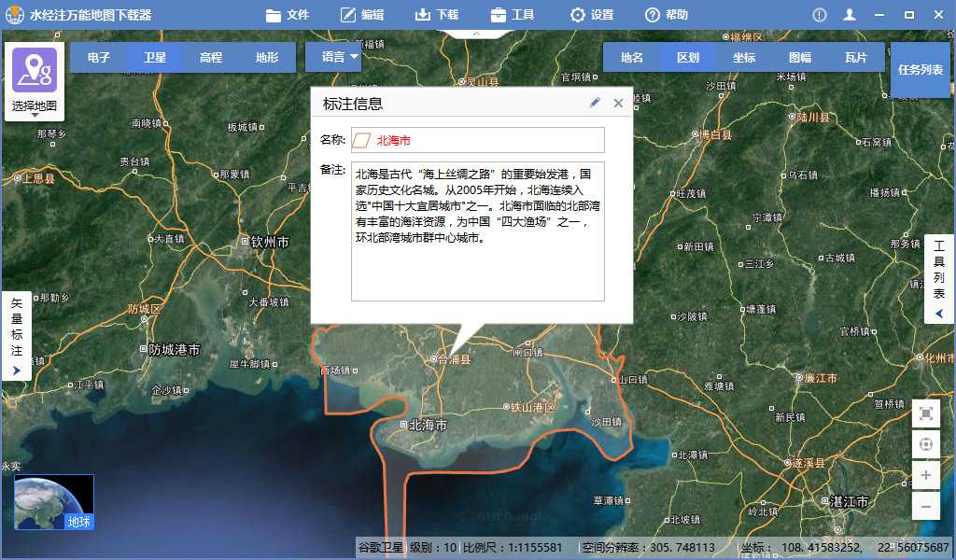Viewport: 956px width, 560px height.
Task: Click the 名称 input field
Action: click(477, 140)
